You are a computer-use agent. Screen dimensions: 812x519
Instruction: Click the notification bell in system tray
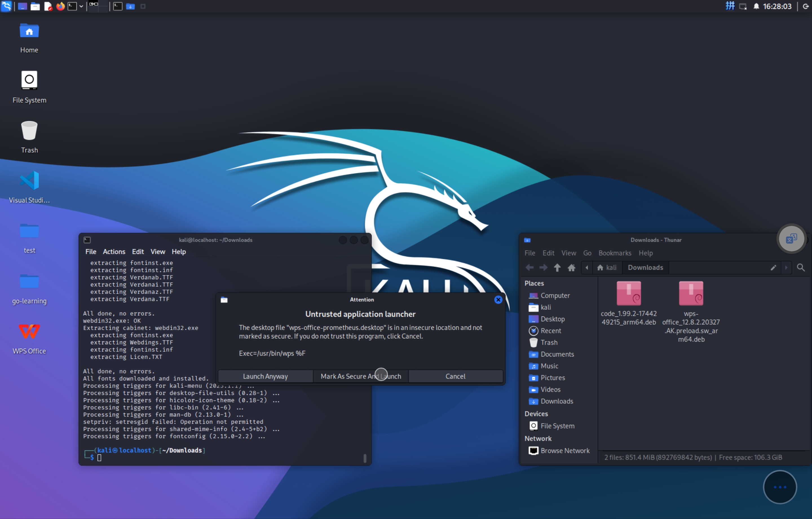click(756, 6)
